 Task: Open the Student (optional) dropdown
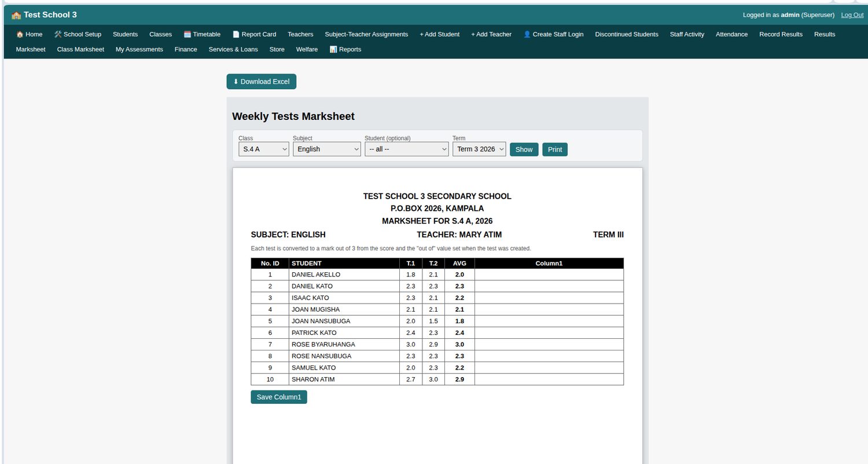coord(407,149)
